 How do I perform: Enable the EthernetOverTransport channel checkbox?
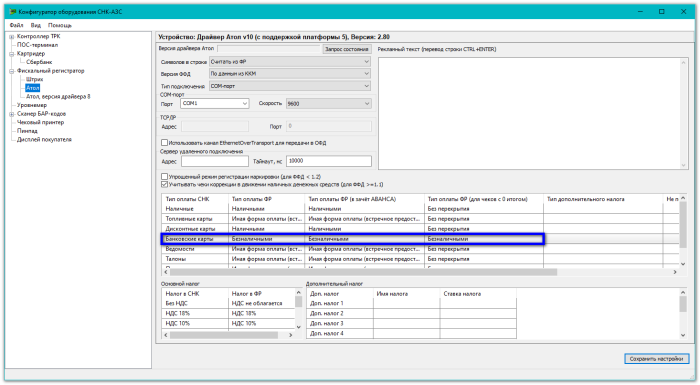click(164, 143)
